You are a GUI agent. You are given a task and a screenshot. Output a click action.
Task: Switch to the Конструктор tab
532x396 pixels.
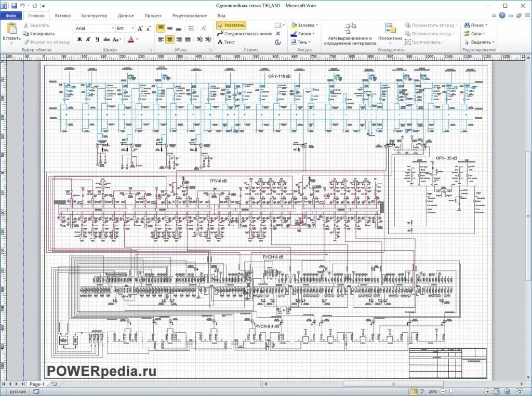point(94,16)
